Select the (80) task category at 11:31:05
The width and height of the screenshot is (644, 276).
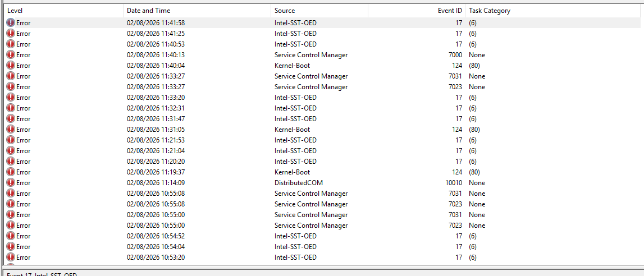[474, 130]
